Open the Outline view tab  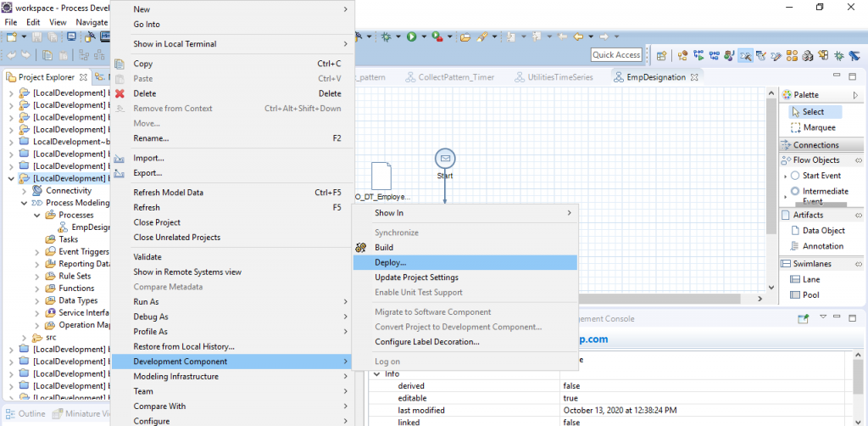pyautogui.click(x=25, y=414)
